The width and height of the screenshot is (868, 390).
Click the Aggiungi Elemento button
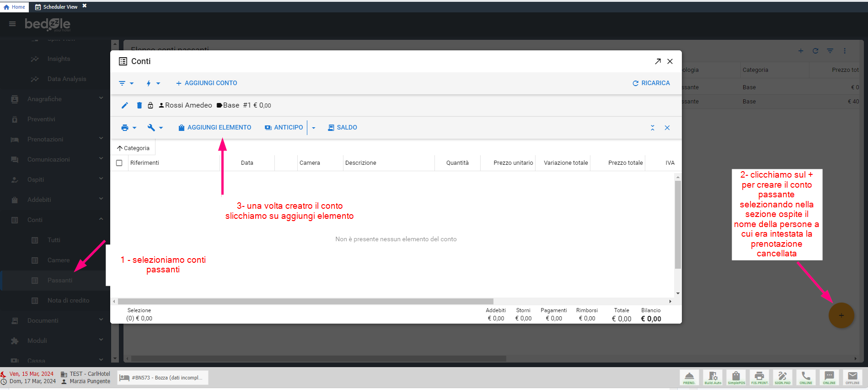click(x=214, y=128)
